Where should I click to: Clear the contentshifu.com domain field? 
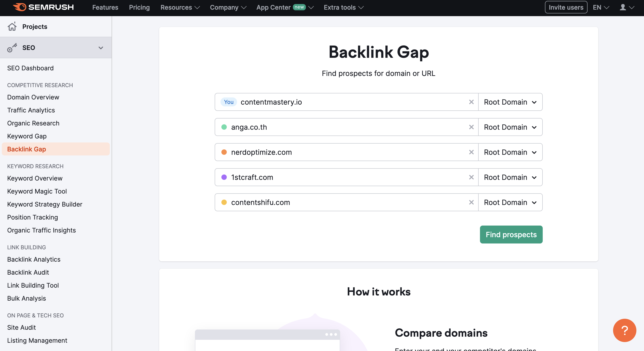[x=471, y=202]
